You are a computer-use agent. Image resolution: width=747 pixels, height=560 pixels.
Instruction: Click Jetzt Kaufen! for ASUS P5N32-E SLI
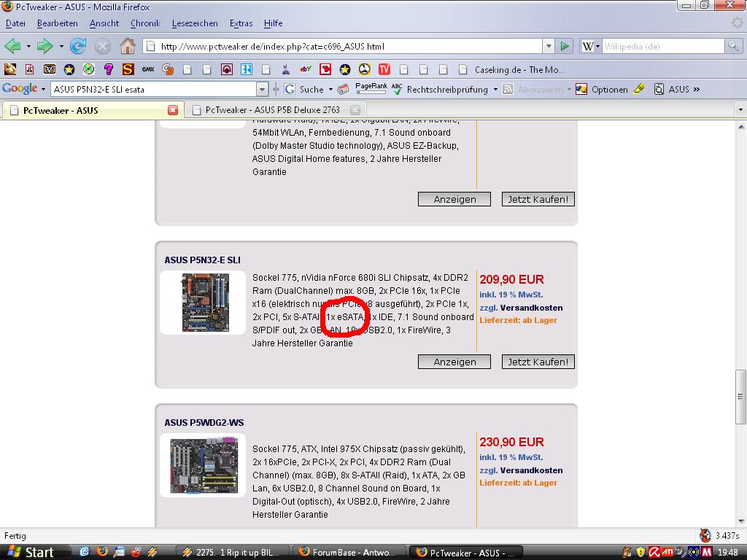pyautogui.click(x=538, y=362)
